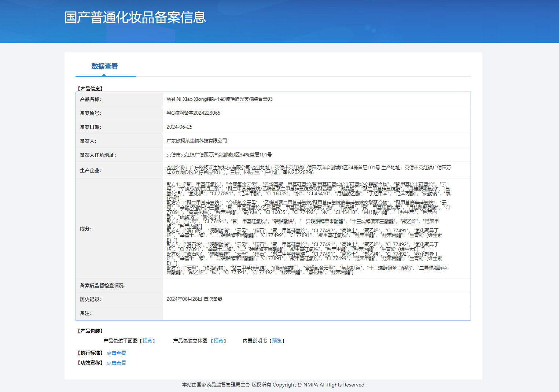The image size is (559, 392).
Task: Click the 备案后监督检查情况 row label
Action: [103, 285]
